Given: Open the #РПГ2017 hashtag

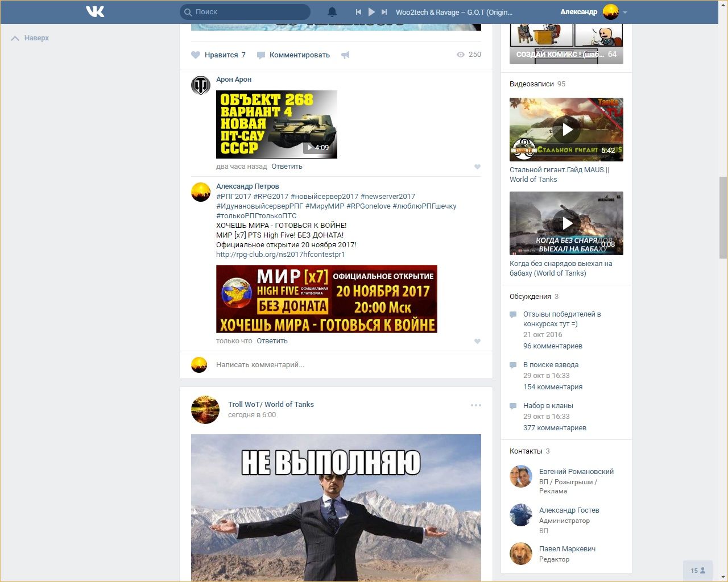Looking at the screenshot, I should (x=234, y=197).
